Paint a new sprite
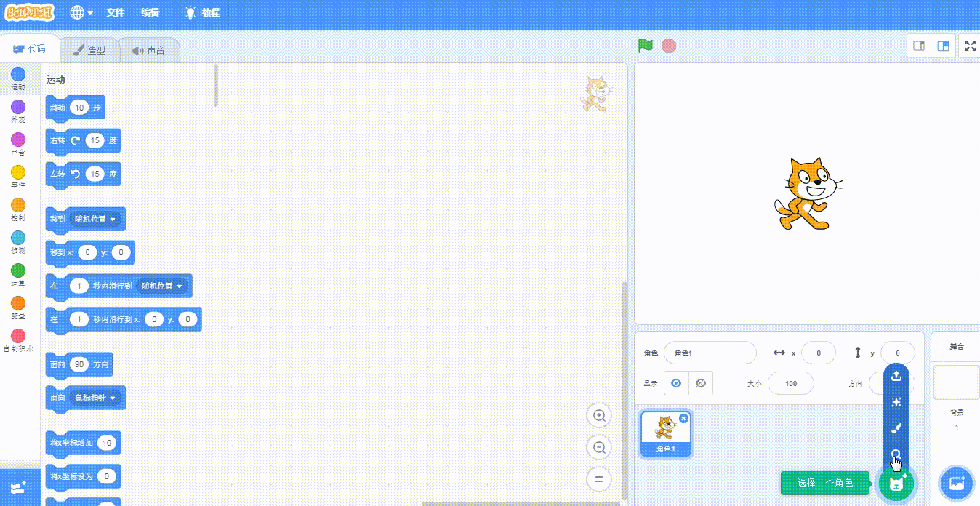The width and height of the screenshot is (980, 506). tap(896, 428)
